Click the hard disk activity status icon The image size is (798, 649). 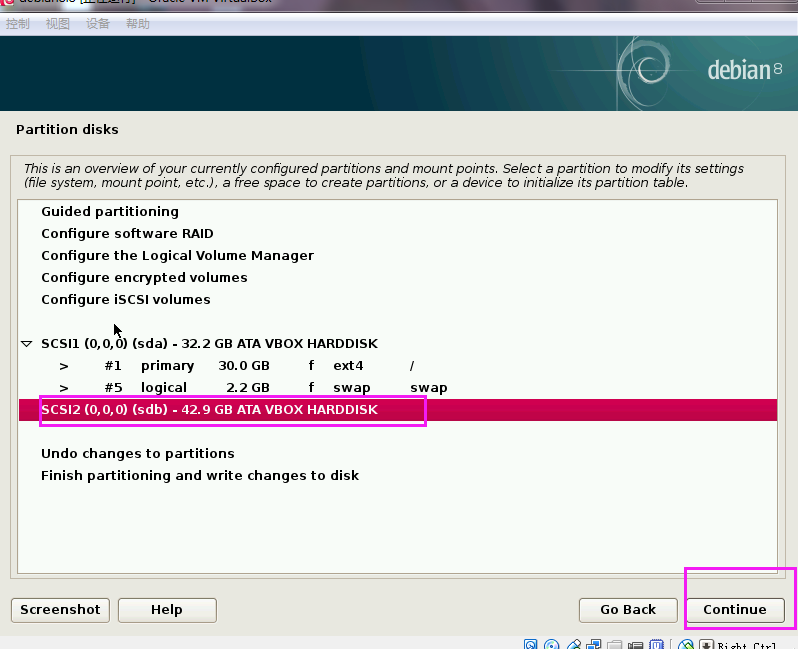(531, 645)
